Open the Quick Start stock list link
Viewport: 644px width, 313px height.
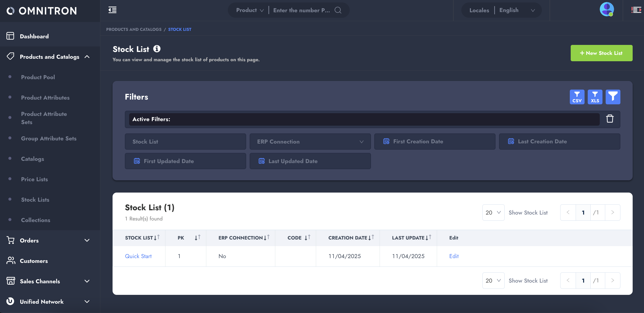click(x=138, y=256)
